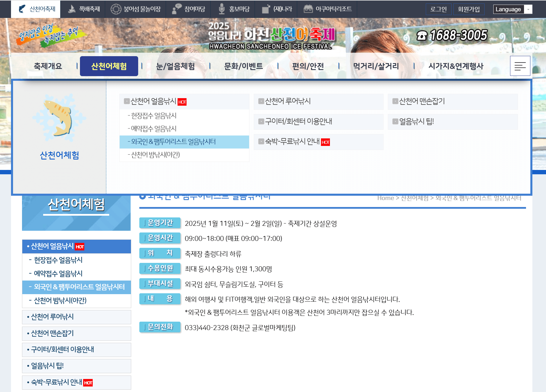The image size is (546, 392).
Task: Select 산천어 맨손잡기 in the mega menu
Action: [x=453, y=101]
